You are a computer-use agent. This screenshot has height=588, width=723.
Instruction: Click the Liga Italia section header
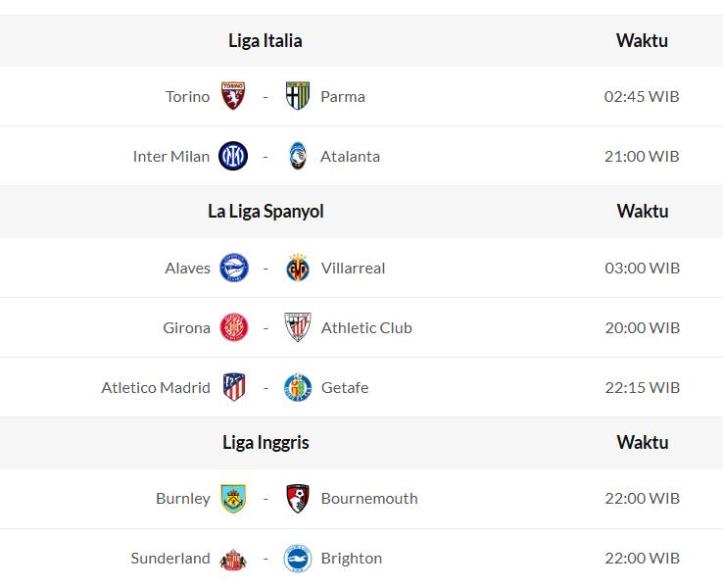pyautogui.click(x=265, y=41)
